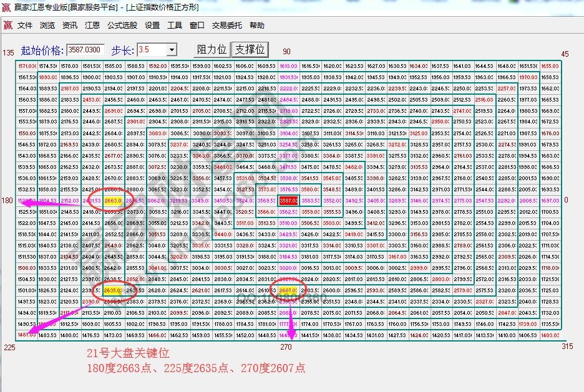Click the 赢家江恩 app icon on title bar
The height and width of the screenshot is (392, 584).
(x=6, y=7)
